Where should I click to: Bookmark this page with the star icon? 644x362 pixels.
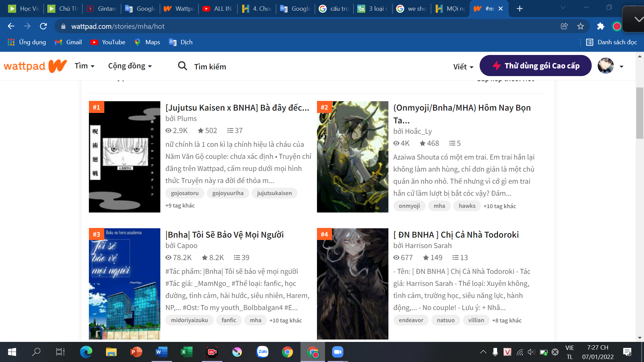[x=581, y=26]
